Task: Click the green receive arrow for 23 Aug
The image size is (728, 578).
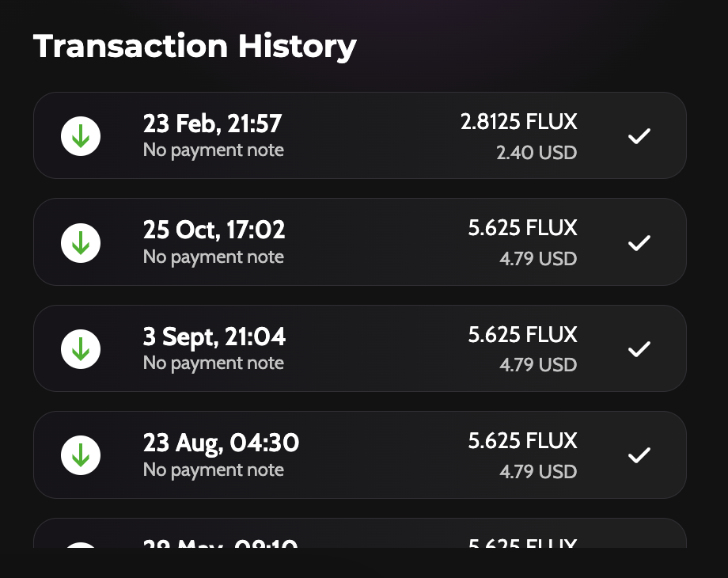Action: (81, 455)
